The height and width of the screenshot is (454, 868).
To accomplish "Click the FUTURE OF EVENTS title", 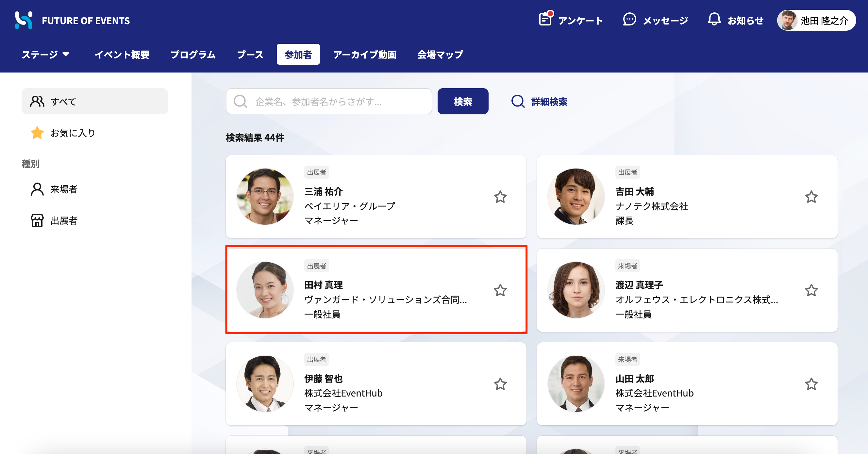I will (x=86, y=21).
